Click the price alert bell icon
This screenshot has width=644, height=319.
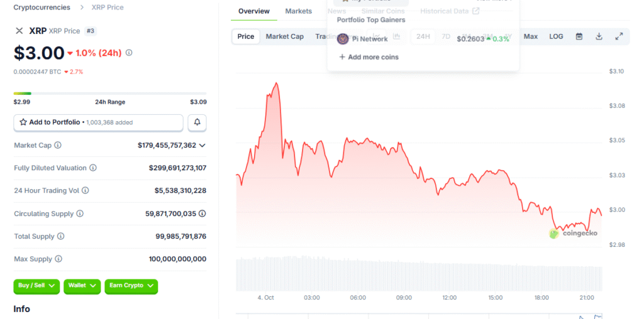coord(197,122)
